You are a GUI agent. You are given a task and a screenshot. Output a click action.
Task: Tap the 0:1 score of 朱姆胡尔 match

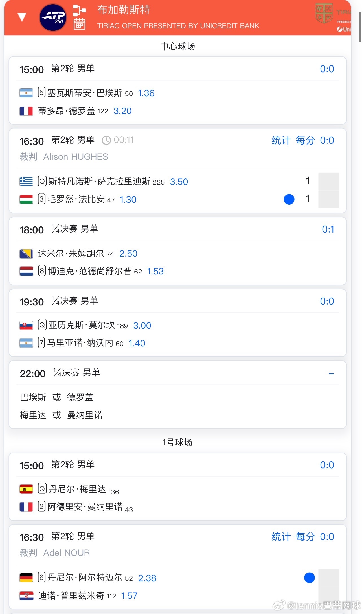pos(328,229)
